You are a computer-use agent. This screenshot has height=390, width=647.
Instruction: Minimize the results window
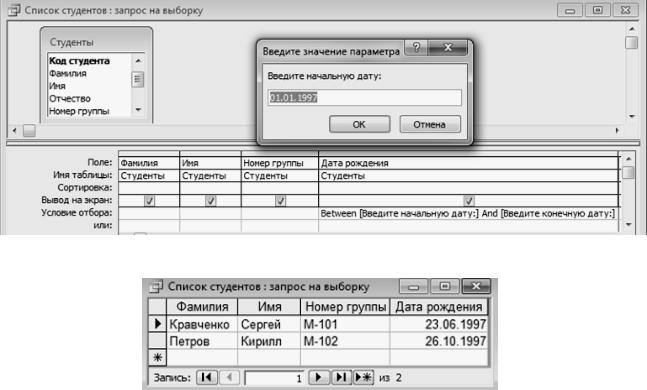413,286
